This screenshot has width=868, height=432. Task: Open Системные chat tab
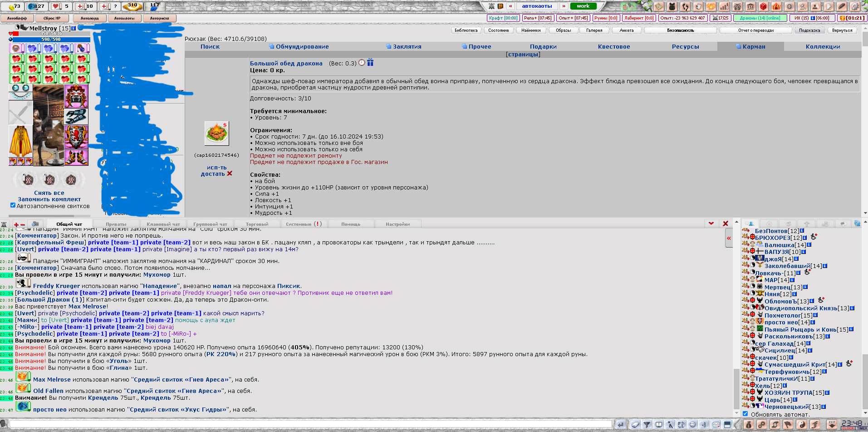click(304, 224)
